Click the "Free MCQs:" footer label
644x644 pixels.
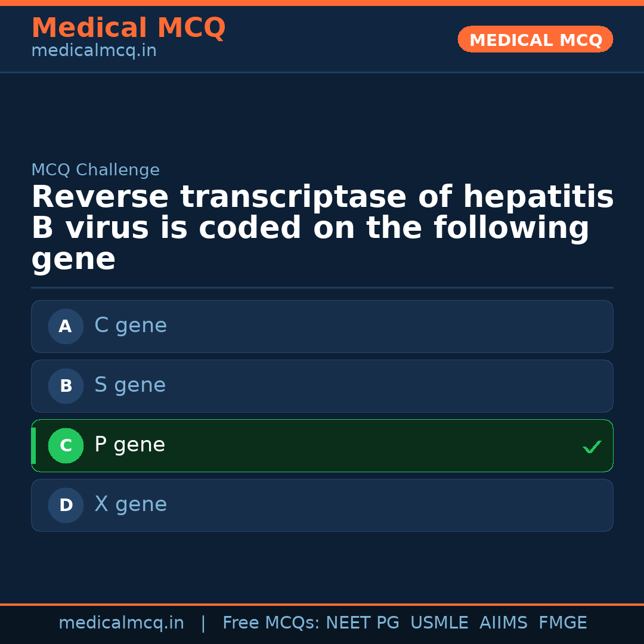coord(271,623)
